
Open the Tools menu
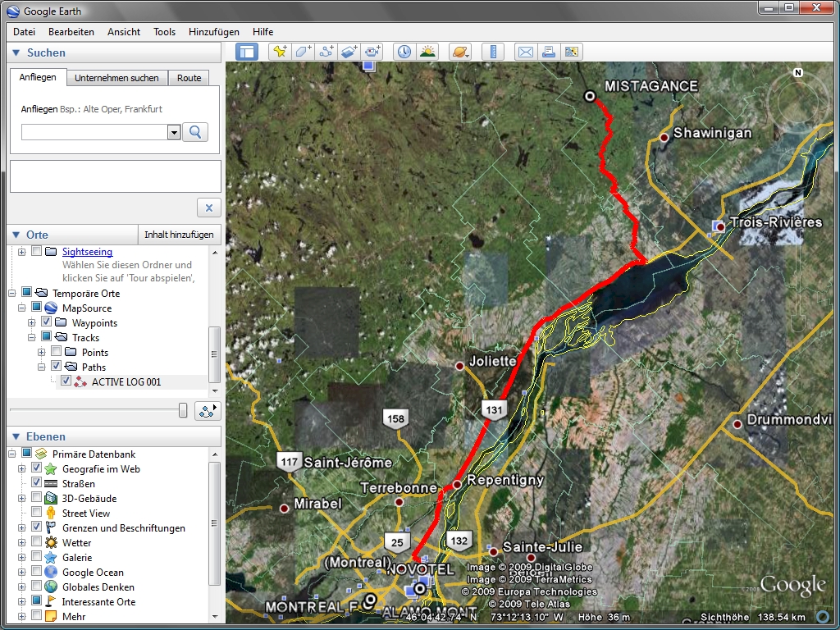tap(164, 32)
